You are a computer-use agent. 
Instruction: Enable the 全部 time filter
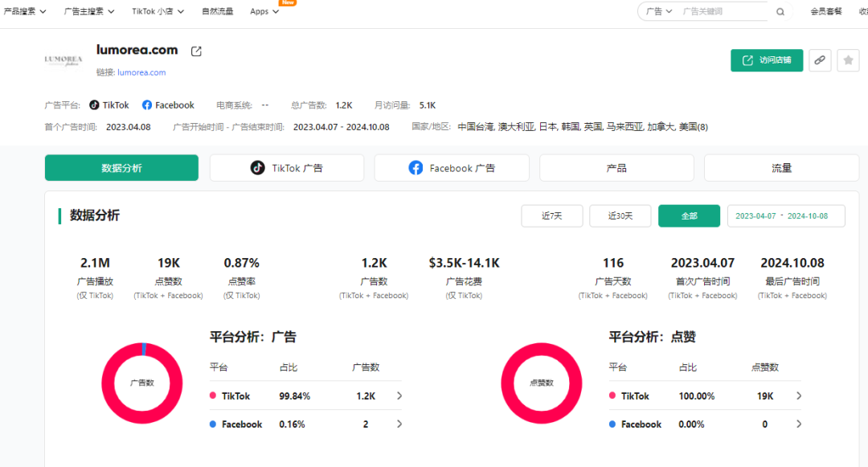click(x=689, y=215)
